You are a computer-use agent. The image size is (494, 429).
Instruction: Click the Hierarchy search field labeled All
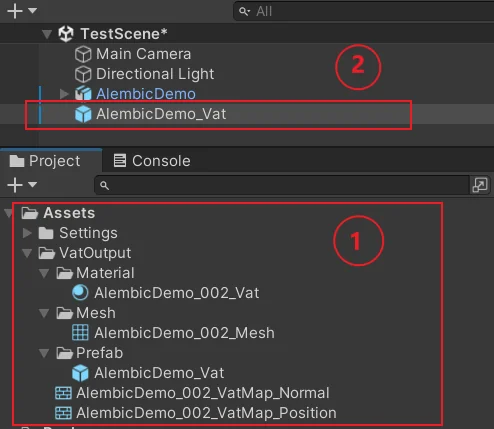[364, 11]
